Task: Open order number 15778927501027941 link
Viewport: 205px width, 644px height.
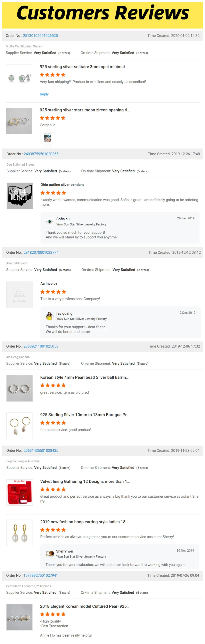Action: (x=41, y=575)
